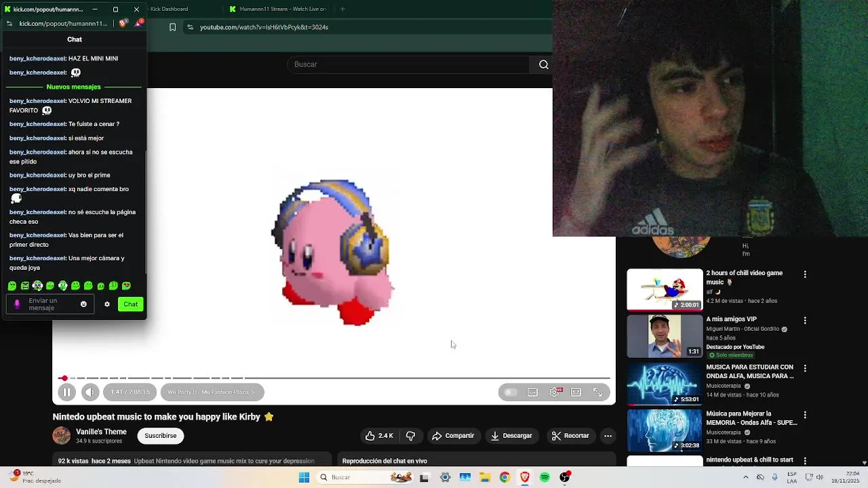The image size is (868, 488).
Task: Click beny_kcherodeaxel username on cenar message
Action: coord(37,124)
